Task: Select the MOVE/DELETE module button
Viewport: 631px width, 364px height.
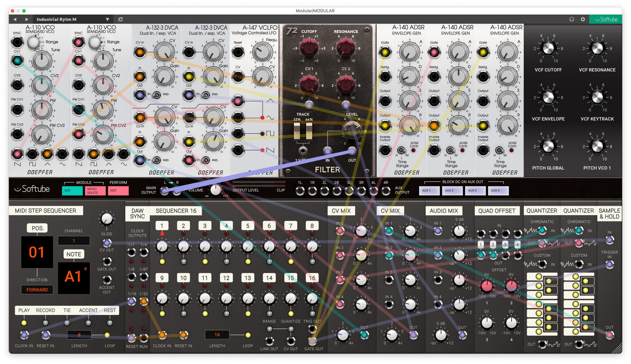Action: click(x=95, y=191)
